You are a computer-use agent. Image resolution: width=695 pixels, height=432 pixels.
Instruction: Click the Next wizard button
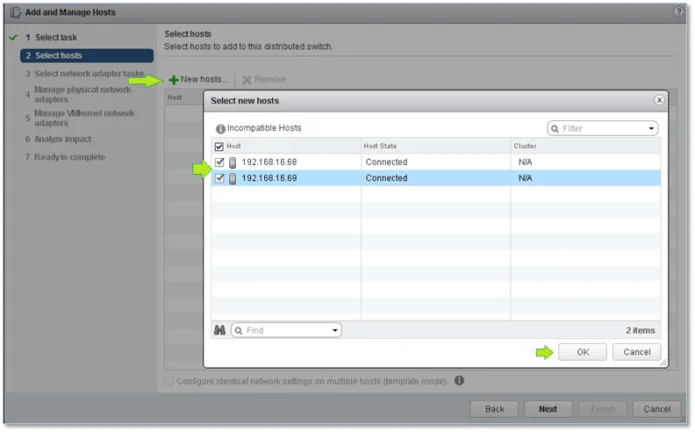tap(548, 409)
